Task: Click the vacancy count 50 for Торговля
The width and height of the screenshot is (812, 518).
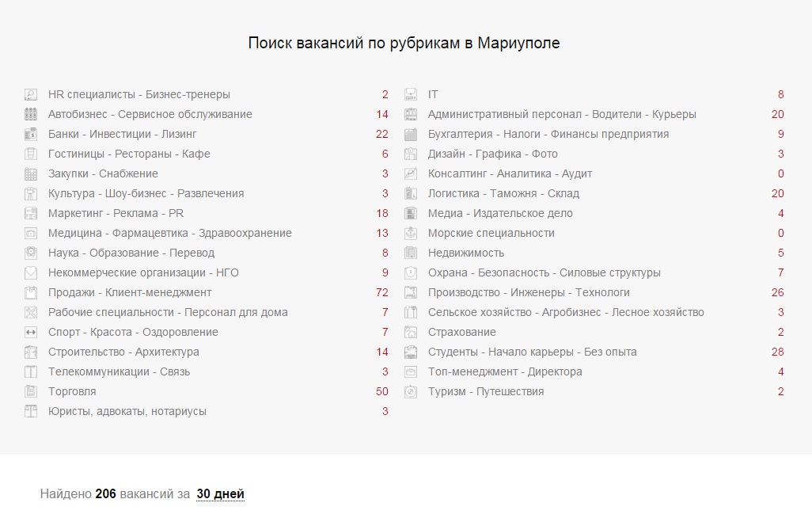Action: coord(381,391)
